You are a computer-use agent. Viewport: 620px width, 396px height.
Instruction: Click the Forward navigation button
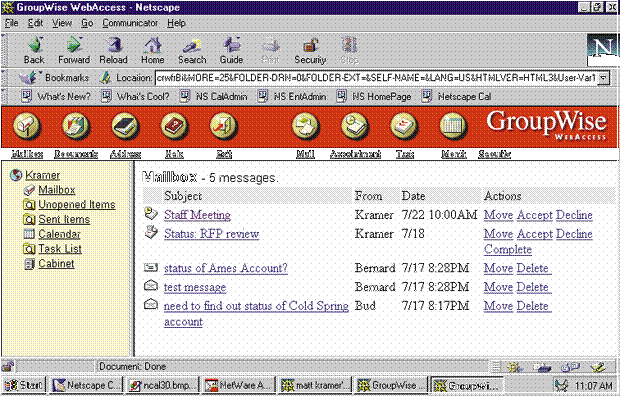click(x=74, y=50)
